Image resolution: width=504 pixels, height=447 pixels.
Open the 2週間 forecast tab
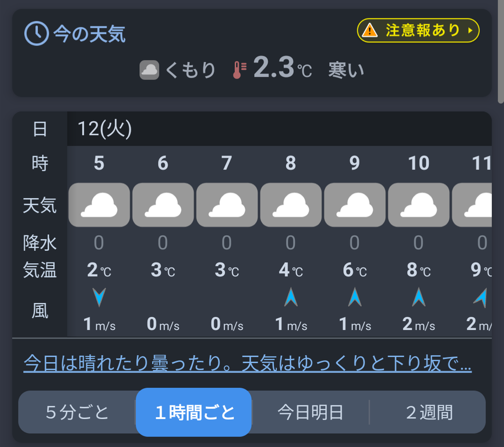[x=428, y=412]
